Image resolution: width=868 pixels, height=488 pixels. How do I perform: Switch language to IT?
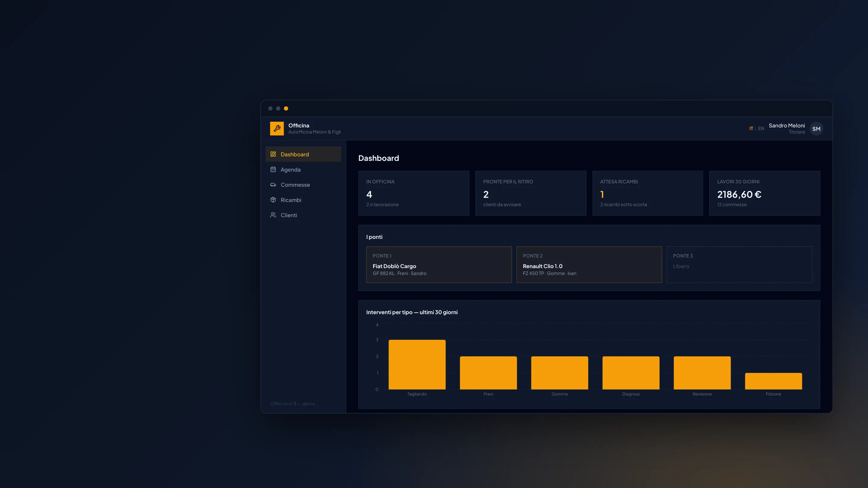click(751, 129)
